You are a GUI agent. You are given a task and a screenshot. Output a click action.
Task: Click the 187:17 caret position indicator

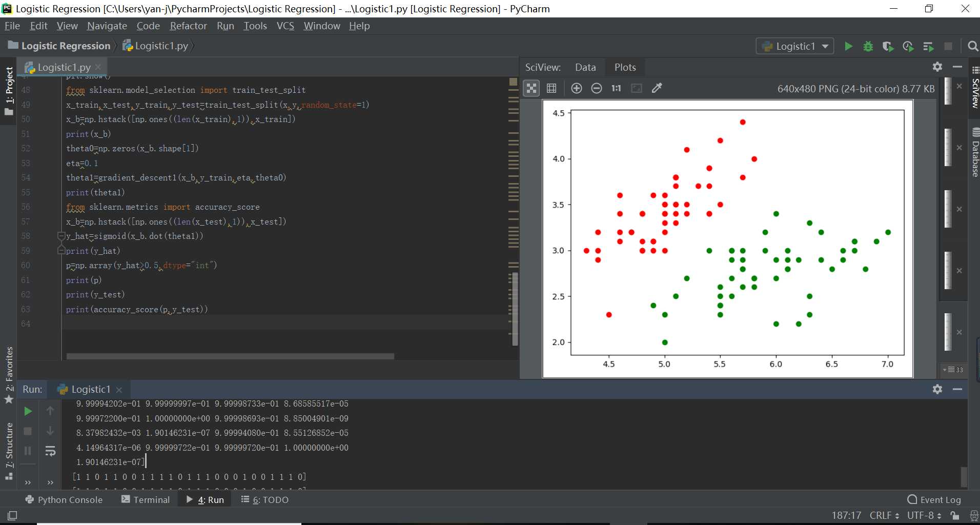click(846, 515)
